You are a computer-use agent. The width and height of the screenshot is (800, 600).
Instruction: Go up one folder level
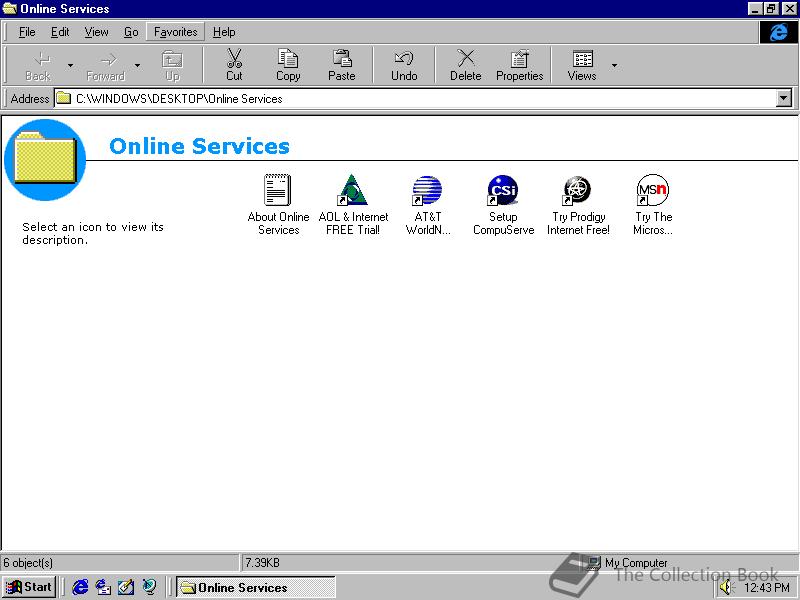172,65
